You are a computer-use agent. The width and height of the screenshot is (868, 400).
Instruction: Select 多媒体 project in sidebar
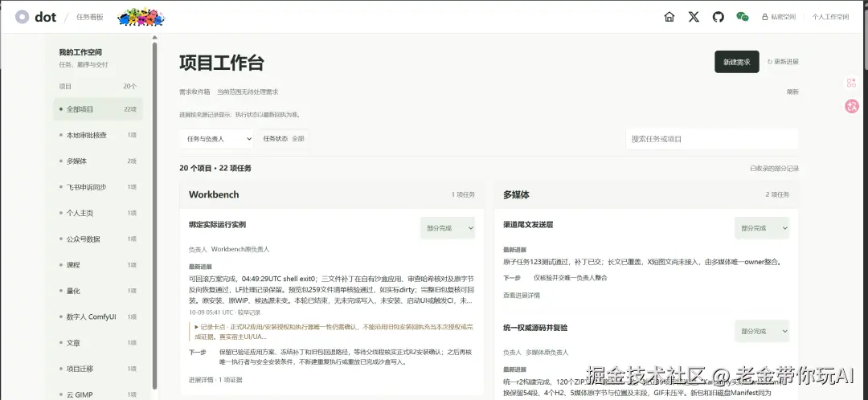(x=98, y=161)
